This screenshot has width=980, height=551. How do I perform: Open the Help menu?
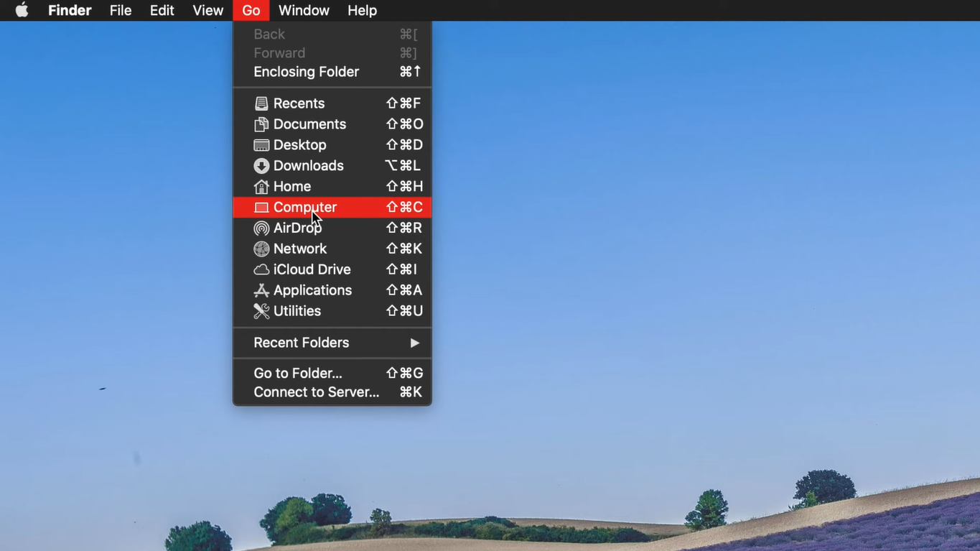pyautogui.click(x=362, y=10)
